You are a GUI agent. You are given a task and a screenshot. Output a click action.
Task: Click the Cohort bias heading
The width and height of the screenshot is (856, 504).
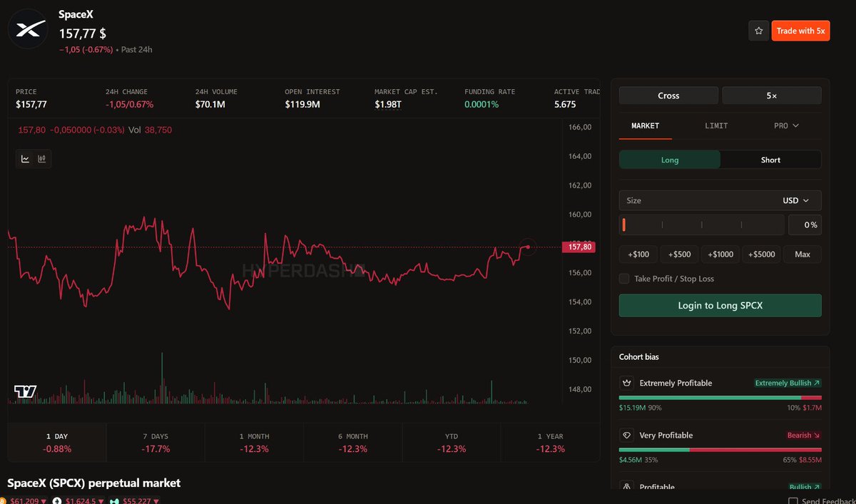pyautogui.click(x=639, y=356)
